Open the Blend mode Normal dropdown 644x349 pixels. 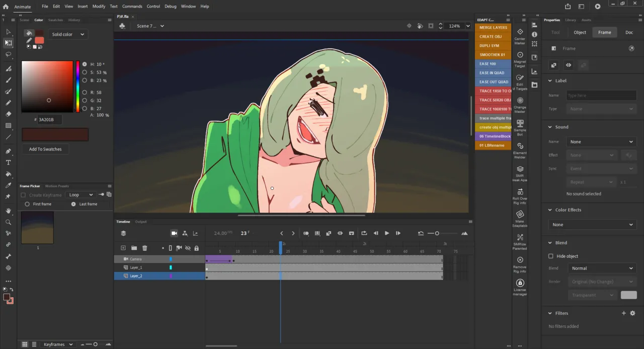tap(602, 268)
